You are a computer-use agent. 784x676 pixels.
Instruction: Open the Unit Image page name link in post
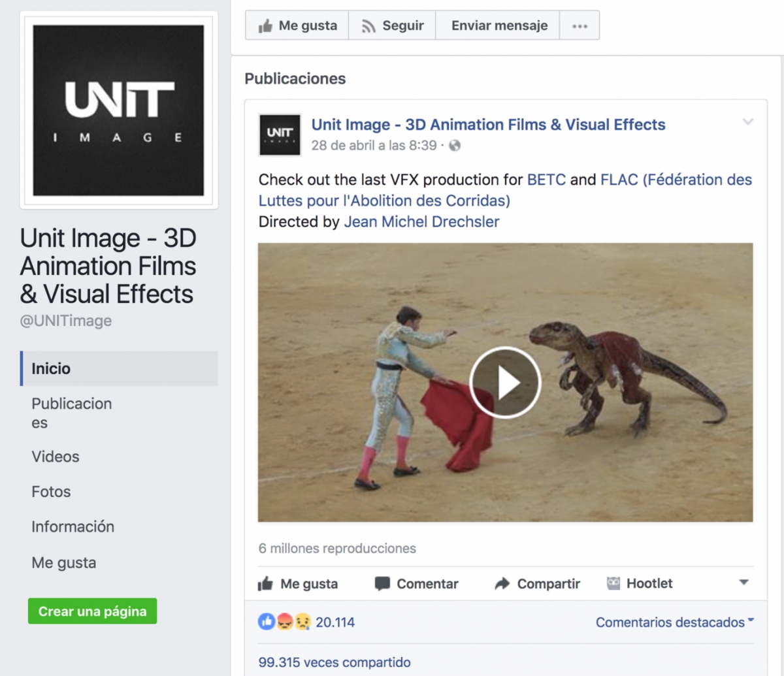488,125
